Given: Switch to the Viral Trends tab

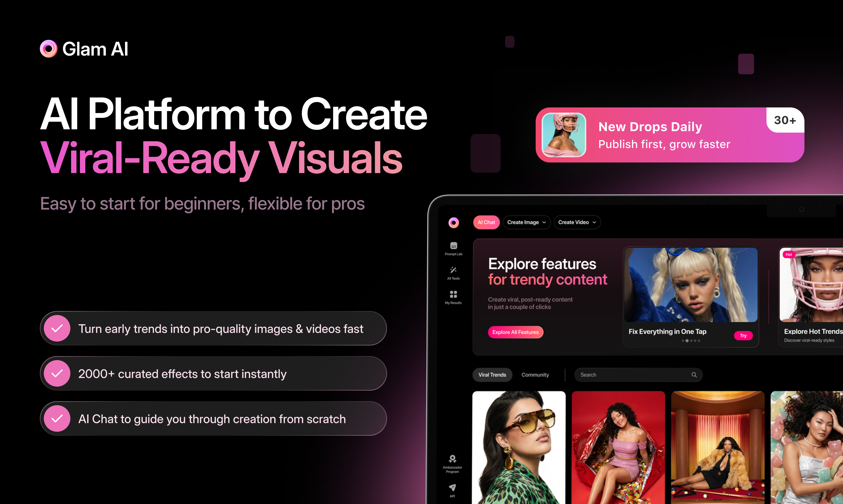Looking at the screenshot, I should click(x=492, y=375).
